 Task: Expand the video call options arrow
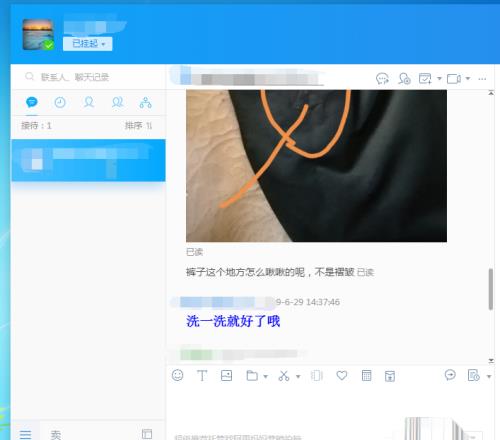click(468, 79)
